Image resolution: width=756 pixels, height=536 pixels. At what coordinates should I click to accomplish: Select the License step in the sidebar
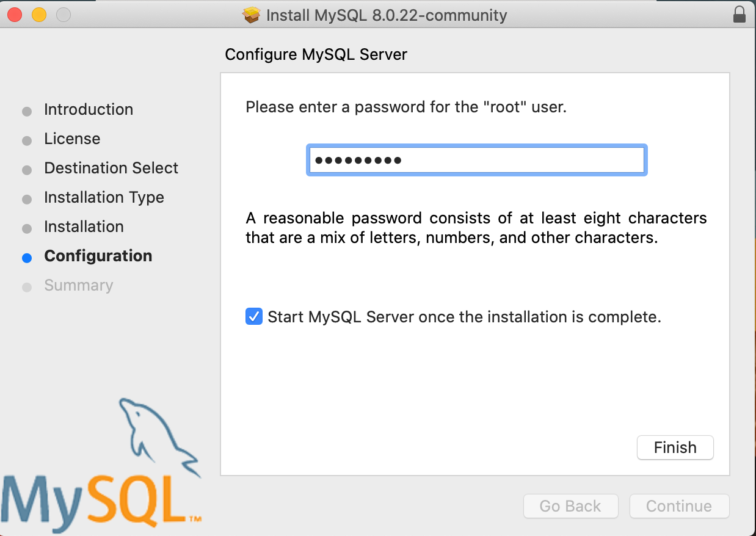click(72, 139)
